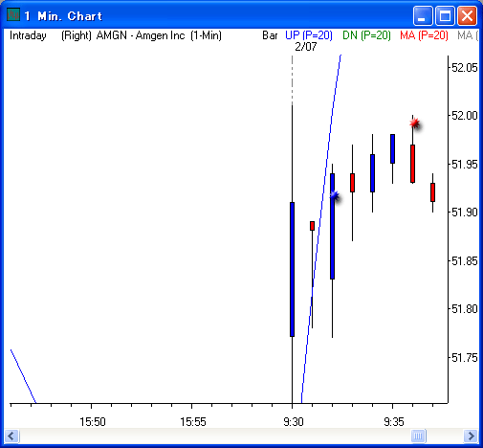Click the tall blue 9:30 opening candle
Screen dimensions: 483x448
(x=292, y=269)
